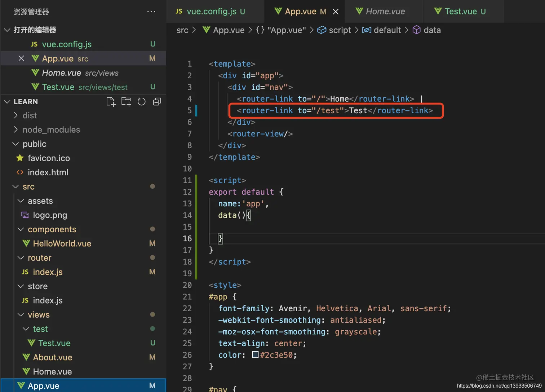Place cursor on the router-view line
The height and width of the screenshot is (392, 545).
click(260, 134)
